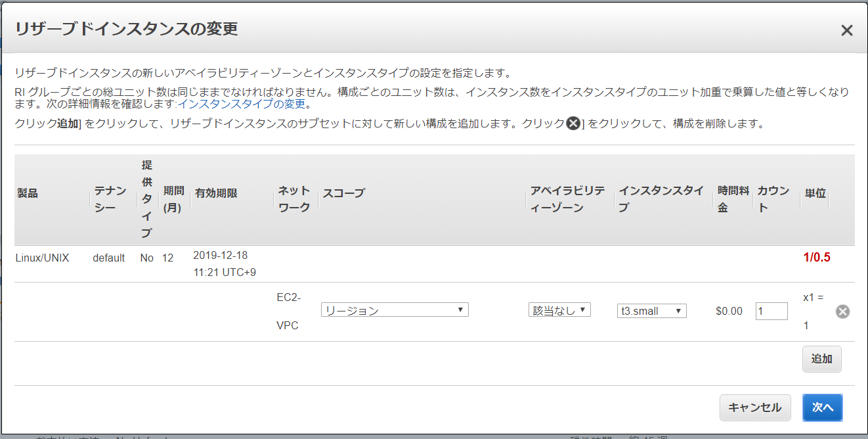Click the テナンシー column header
Image resolution: width=868 pixels, height=439 pixels.
coord(110,200)
